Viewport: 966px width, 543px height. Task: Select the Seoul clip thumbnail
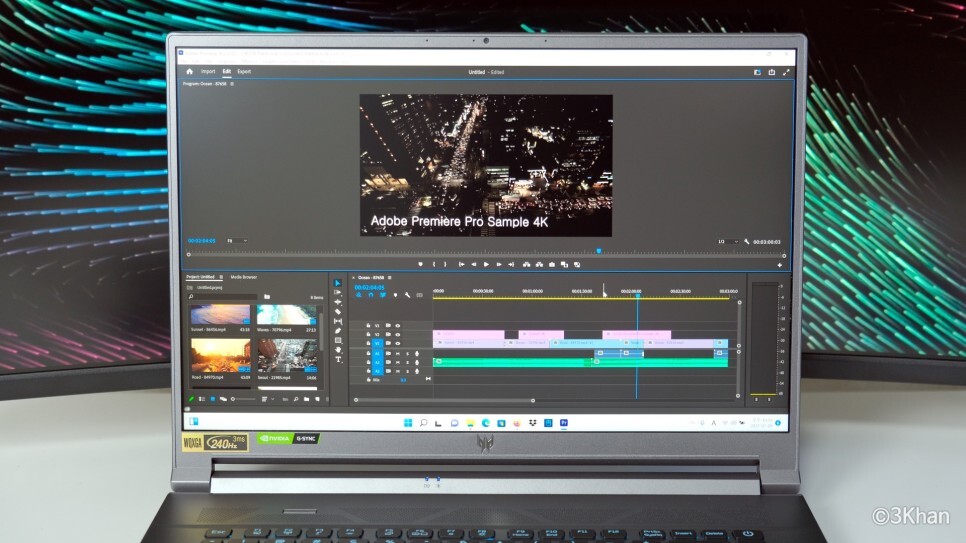[286, 356]
